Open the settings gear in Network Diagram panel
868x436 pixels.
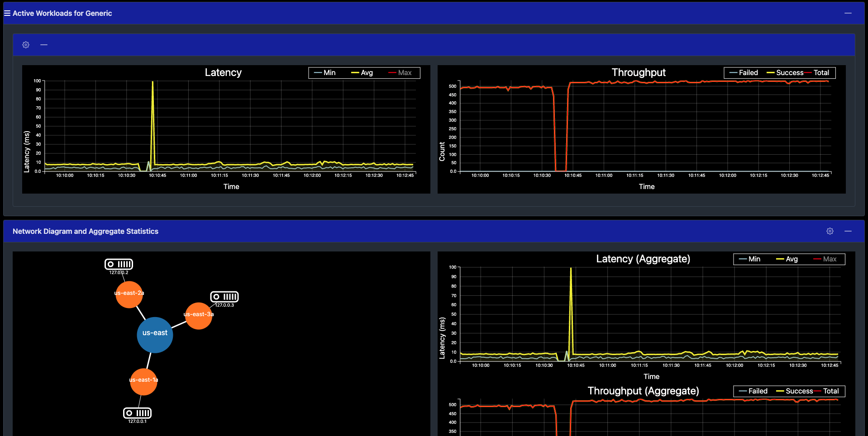[830, 231]
